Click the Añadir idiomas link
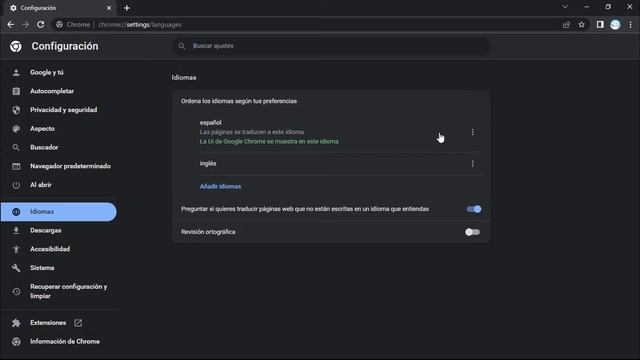The image size is (640, 360). click(x=220, y=187)
